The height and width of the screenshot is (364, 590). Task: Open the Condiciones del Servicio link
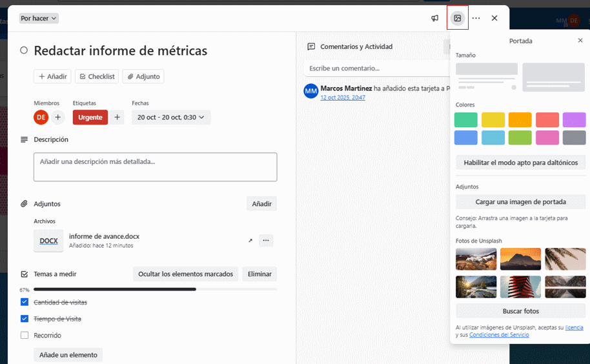499,335
